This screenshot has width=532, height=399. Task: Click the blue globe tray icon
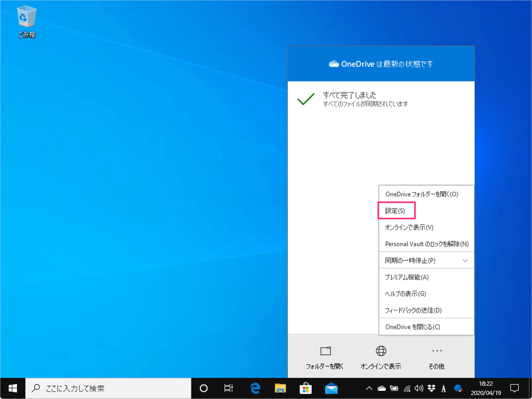tap(458, 388)
